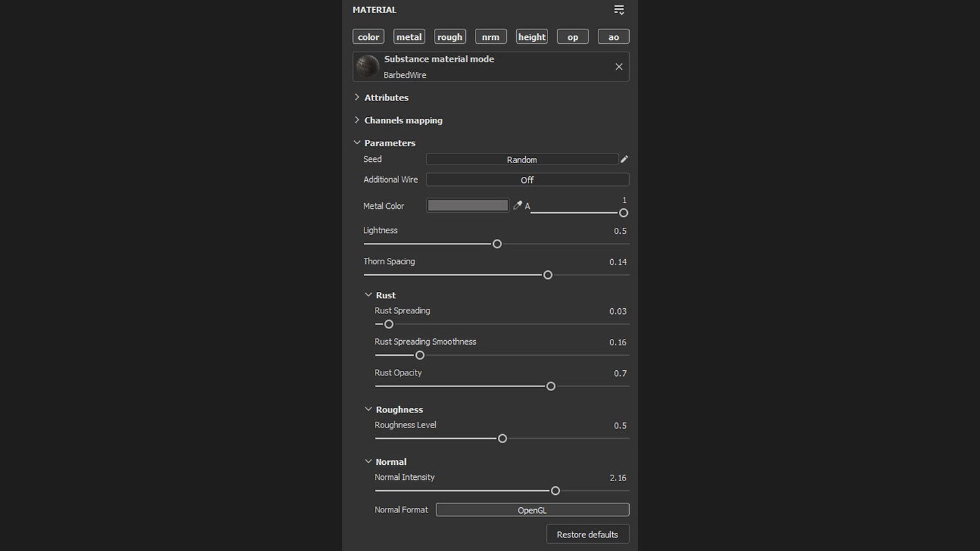Toggle the height channel button
Screen dimensions: 980x551
click(532, 37)
